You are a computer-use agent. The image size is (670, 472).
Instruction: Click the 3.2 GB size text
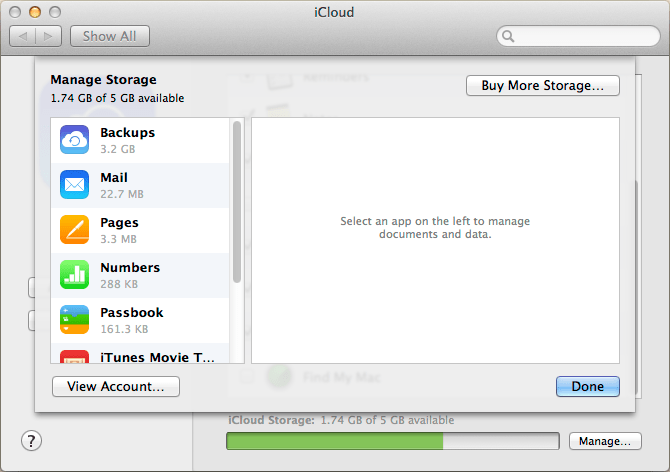tap(118, 150)
